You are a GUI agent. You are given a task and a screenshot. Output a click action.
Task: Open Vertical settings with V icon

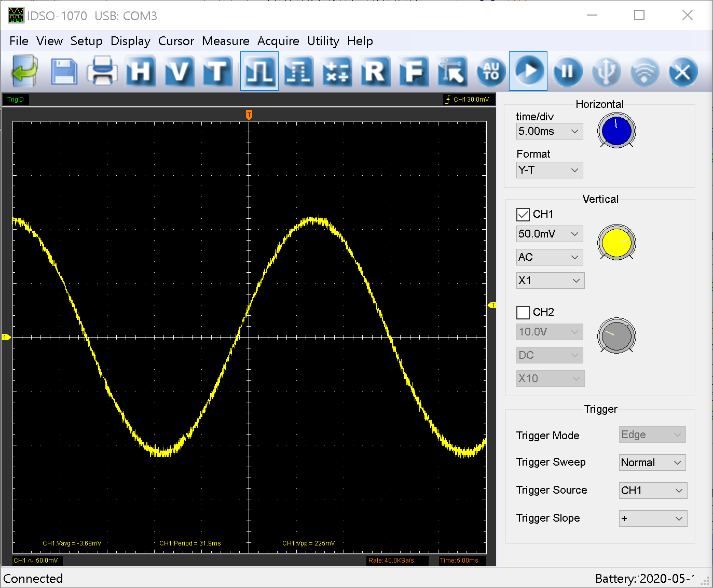coord(179,71)
